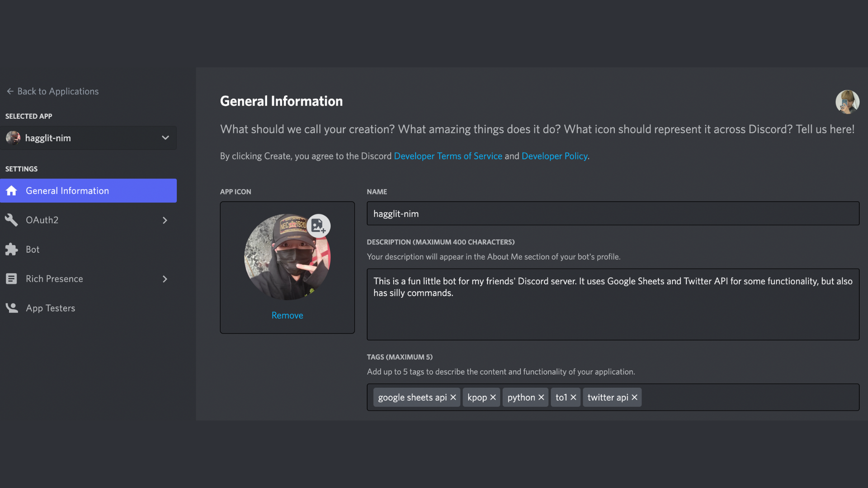This screenshot has height=488, width=868.
Task: Open the Rich Presence settings page
Action: click(89, 279)
